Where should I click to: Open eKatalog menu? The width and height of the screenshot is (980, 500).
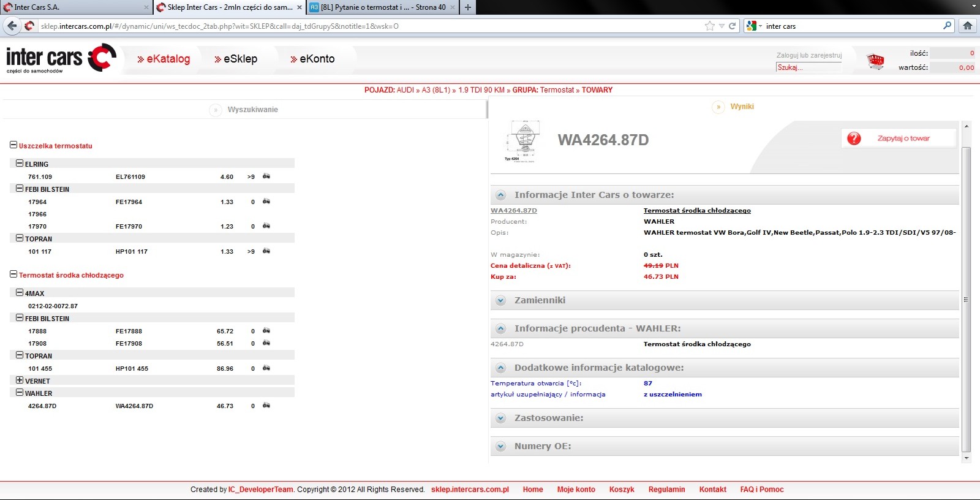pos(164,59)
